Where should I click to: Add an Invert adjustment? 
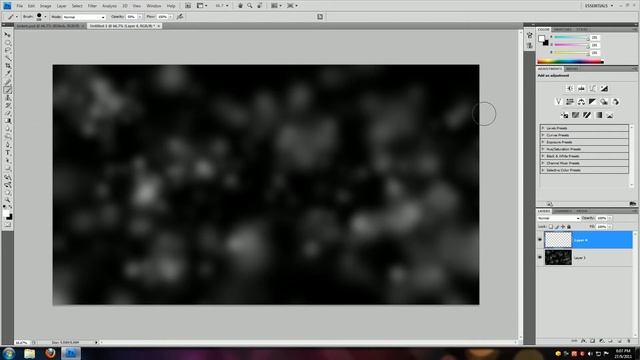click(564, 115)
